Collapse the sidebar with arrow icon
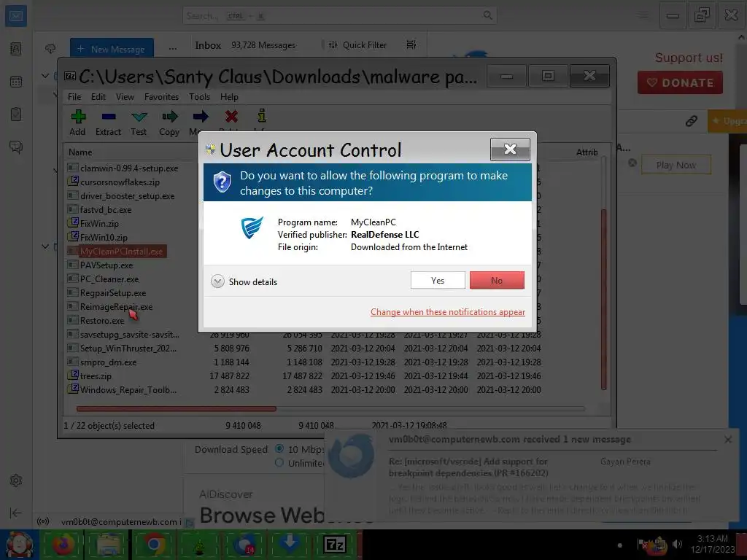 pos(16,513)
